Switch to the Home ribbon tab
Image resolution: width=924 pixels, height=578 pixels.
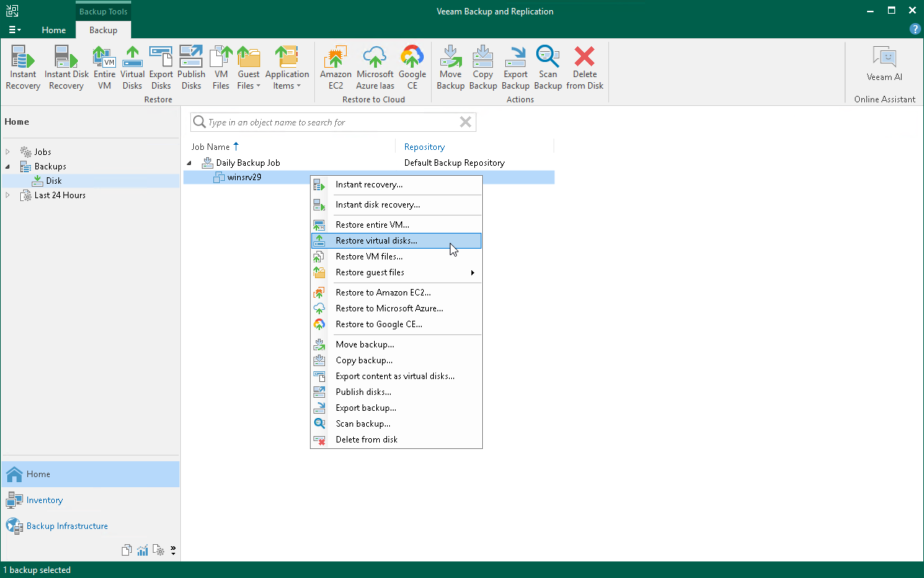coord(53,30)
